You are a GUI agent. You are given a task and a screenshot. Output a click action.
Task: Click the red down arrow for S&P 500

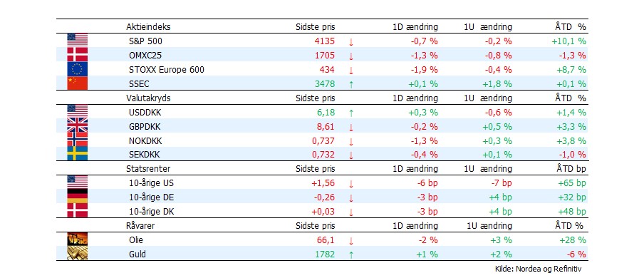[350, 41]
